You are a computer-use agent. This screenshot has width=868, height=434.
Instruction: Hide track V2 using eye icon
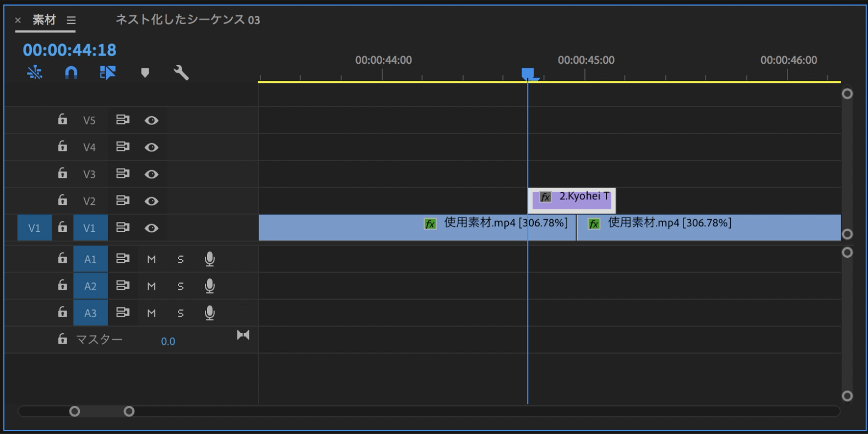[151, 201]
